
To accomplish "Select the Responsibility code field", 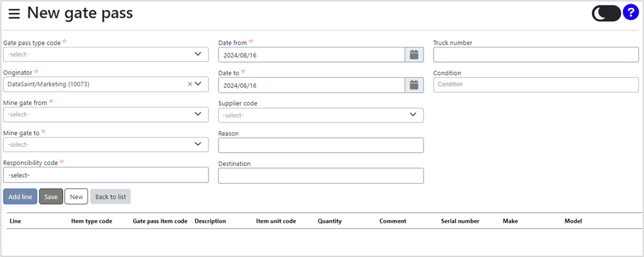I will pos(106,175).
